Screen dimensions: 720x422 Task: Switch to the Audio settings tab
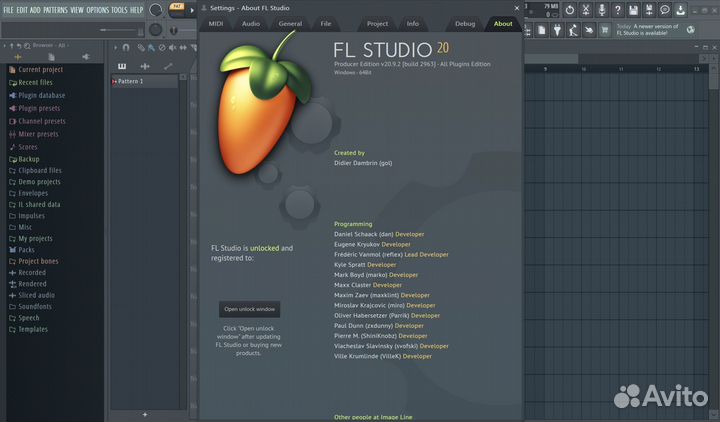point(251,23)
